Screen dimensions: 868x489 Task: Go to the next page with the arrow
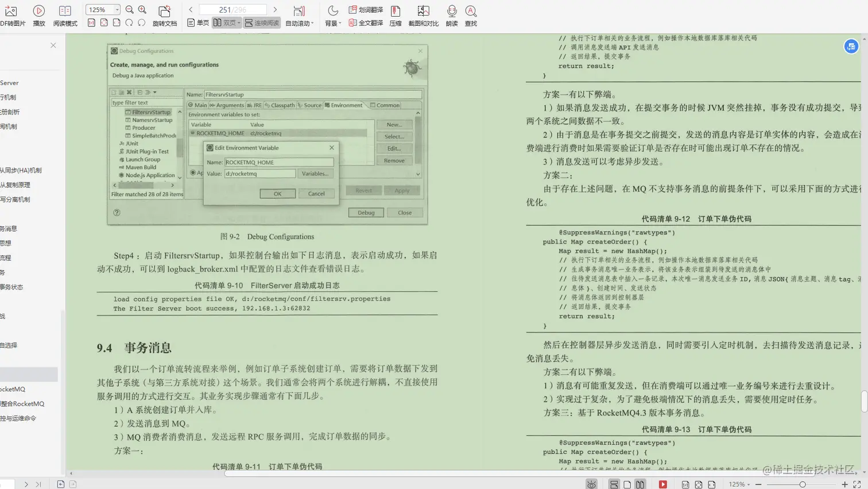[275, 9]
